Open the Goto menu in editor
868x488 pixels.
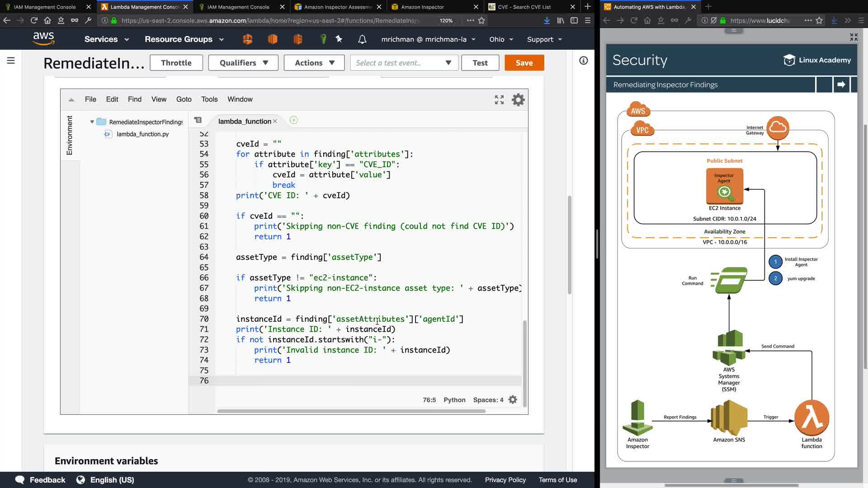click(x=184, y=99)
